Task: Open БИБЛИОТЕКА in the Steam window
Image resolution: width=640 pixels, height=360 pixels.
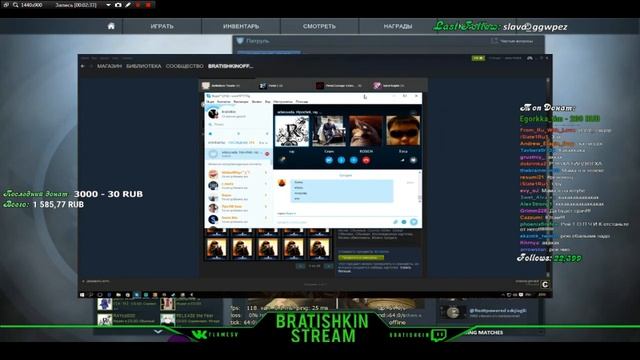Action: pyautogui.click(x=144, y=66)
